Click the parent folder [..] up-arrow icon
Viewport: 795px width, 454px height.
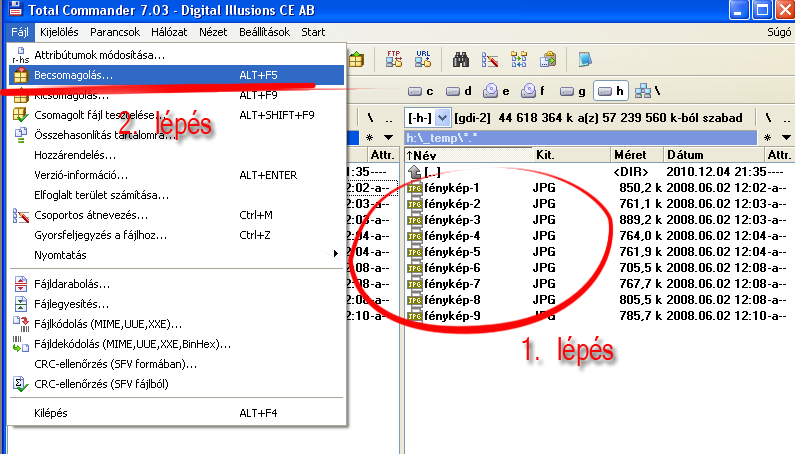click(414, 172)
